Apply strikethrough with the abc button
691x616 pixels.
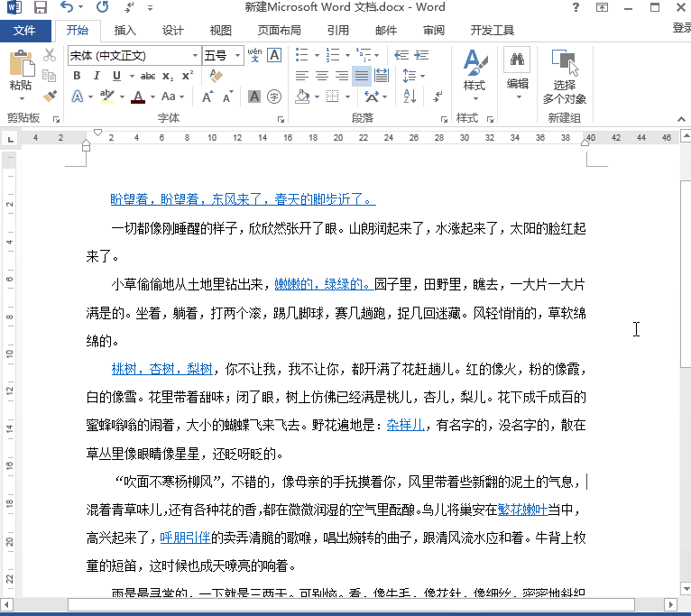pyautogui.click(x=148, y=76)
